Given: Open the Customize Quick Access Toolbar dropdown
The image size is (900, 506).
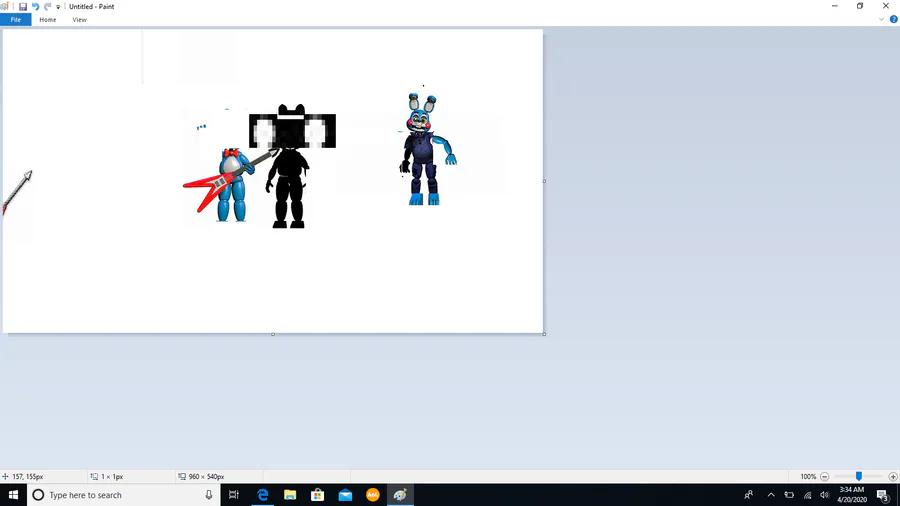Looking at the screenshot, I should click(58, 7).
